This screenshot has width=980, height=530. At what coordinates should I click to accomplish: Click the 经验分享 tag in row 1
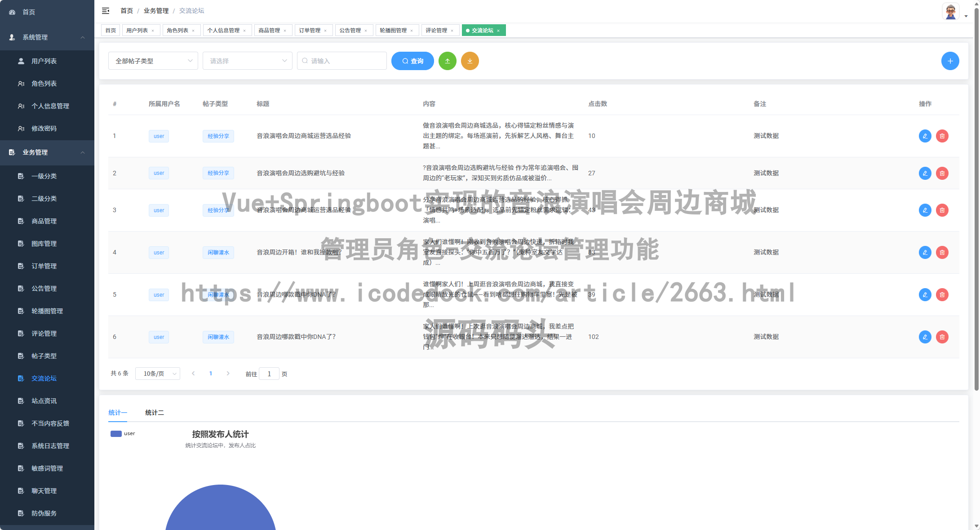(x=218, y=136)
